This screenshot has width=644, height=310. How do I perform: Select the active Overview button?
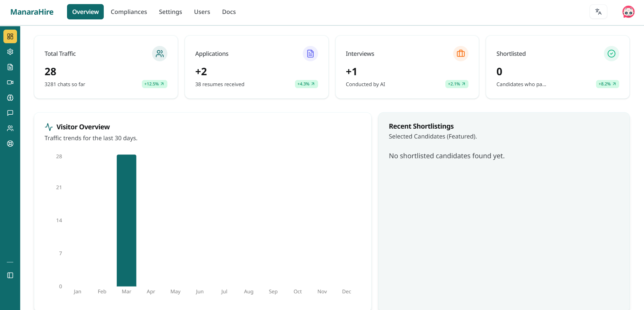pos(85,12)
